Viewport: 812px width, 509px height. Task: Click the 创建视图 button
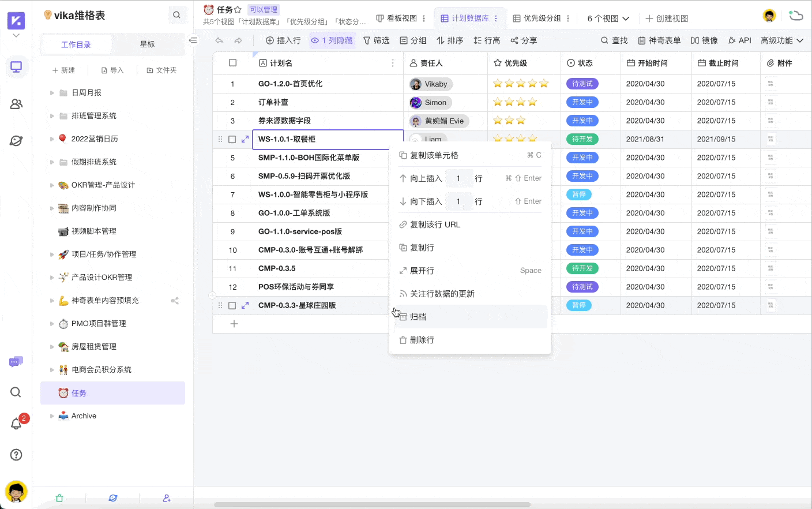click(x=667, y=18)
